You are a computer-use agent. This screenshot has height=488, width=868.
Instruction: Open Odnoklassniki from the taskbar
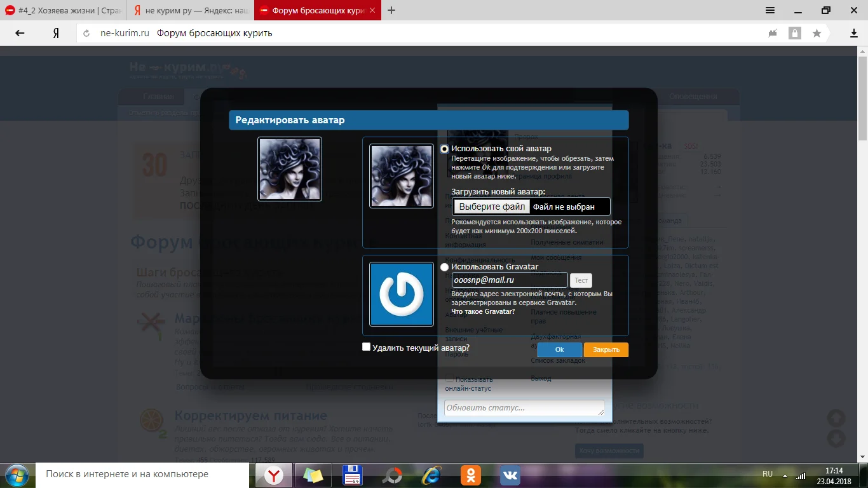click(471, 475)
